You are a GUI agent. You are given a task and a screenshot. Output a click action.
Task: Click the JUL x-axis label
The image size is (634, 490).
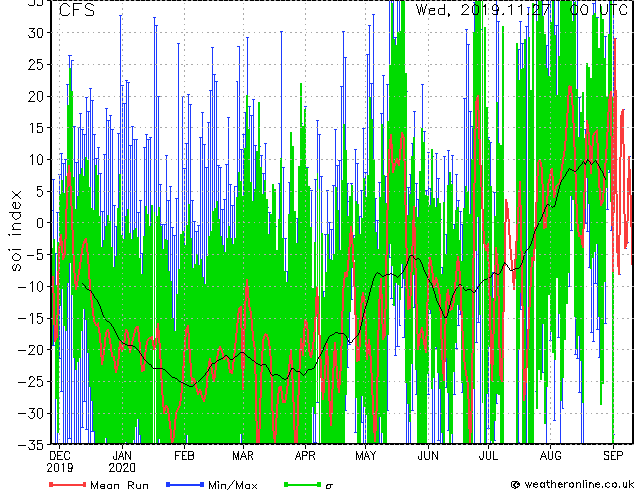pyautogui.click(x=488, y=456)
